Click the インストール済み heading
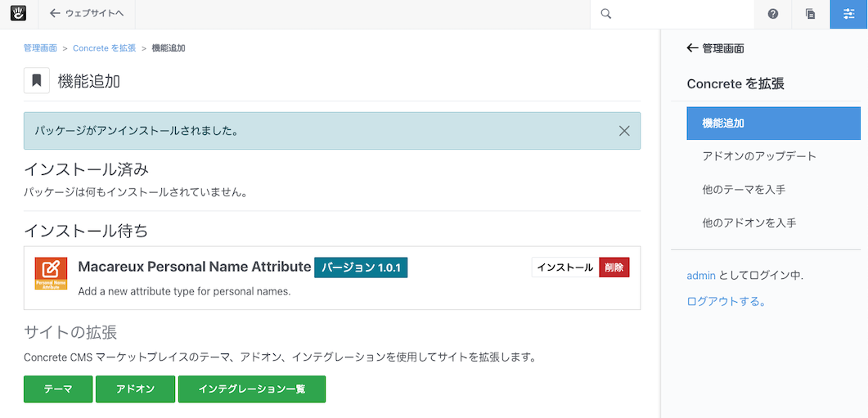 pos(87,169)
